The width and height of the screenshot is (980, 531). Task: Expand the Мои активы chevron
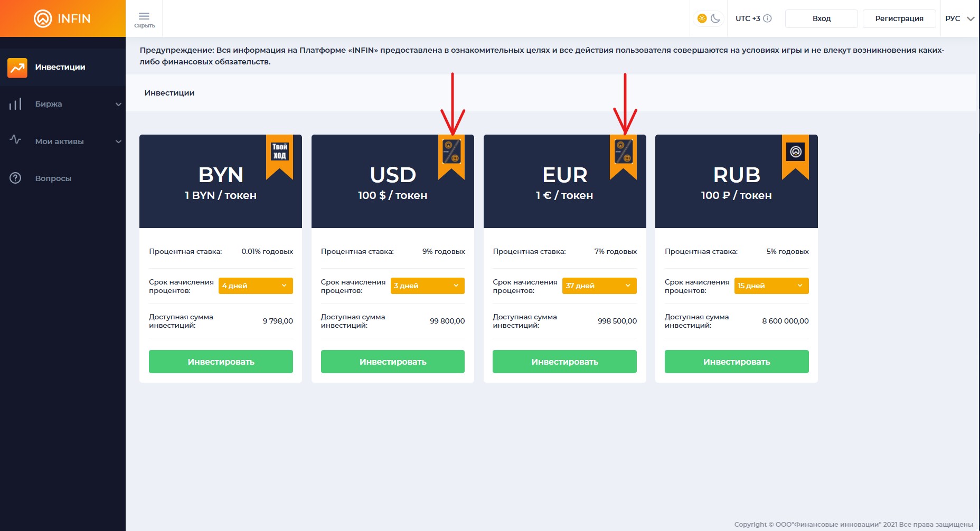118,141
